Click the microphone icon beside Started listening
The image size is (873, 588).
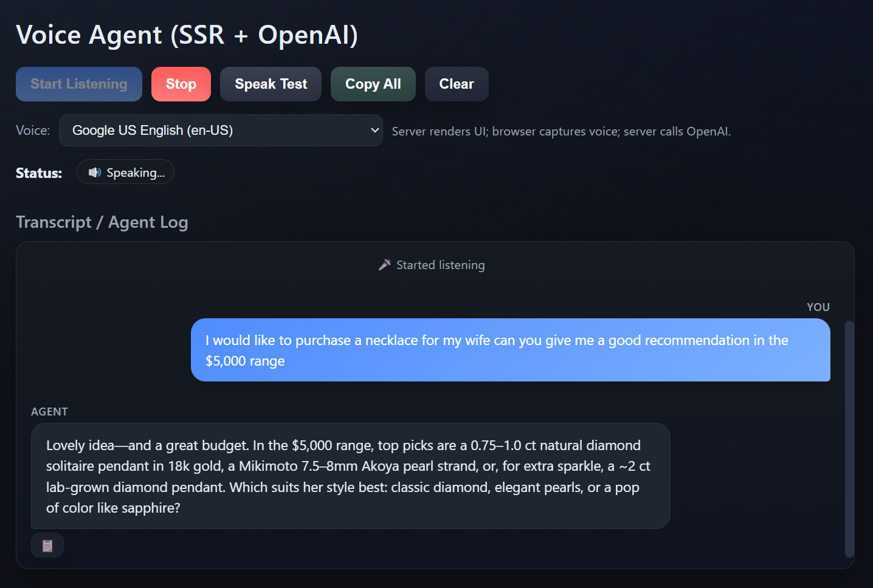(385, 265)
